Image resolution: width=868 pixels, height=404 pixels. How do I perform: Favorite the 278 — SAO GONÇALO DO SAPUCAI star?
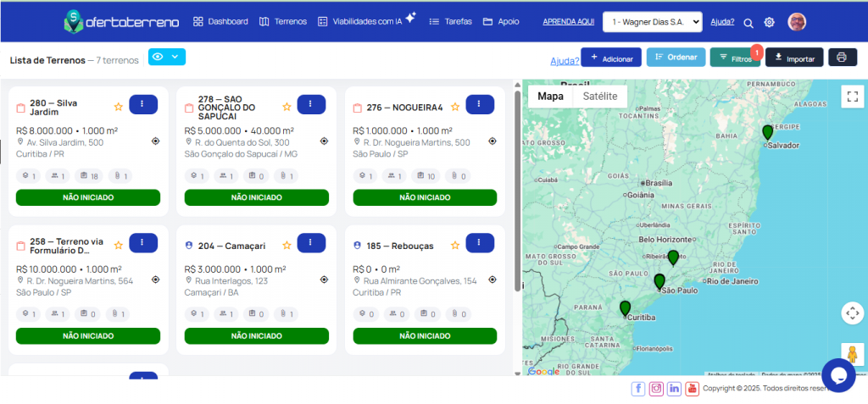point(287,108)
